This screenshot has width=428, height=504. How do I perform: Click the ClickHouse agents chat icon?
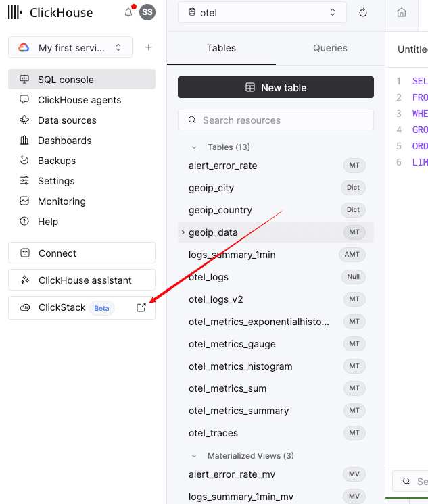(x=24, y=99)
